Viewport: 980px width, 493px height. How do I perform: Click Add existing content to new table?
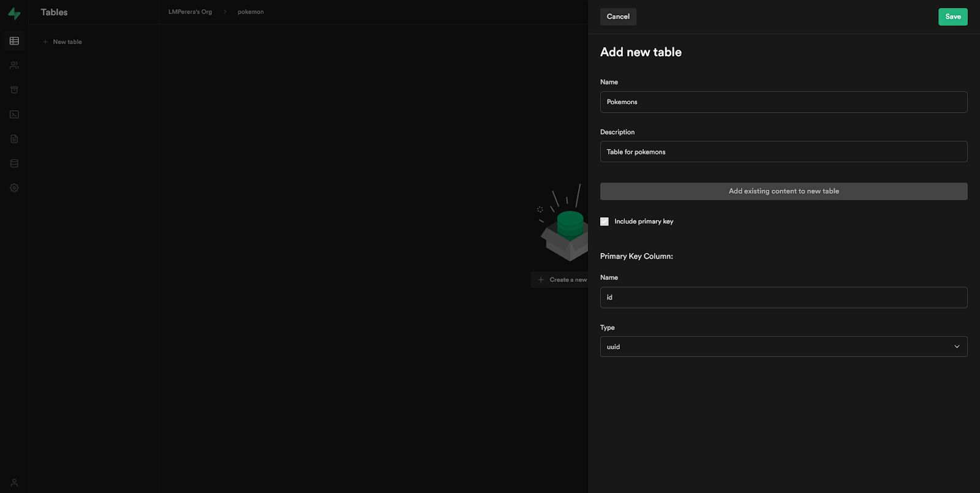click(x=783, y=191)
